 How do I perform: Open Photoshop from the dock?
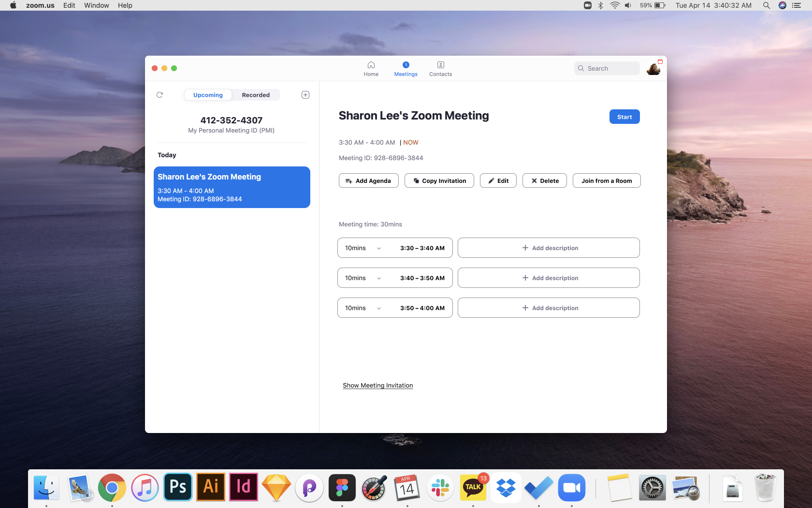tap(178, 487)
